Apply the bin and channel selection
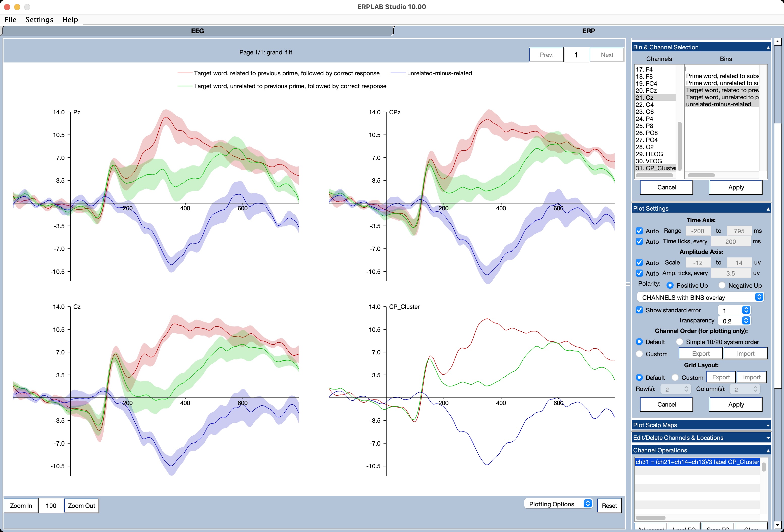784x532 pixels. 736,187
